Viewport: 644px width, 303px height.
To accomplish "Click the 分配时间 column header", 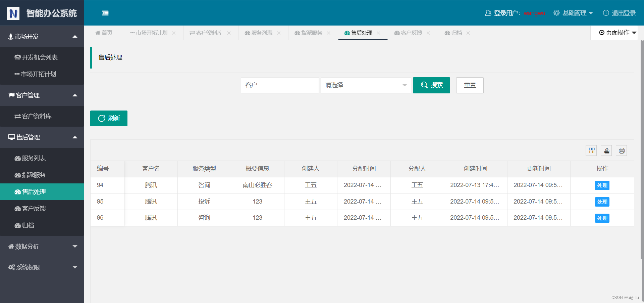I will pos(364,169).
